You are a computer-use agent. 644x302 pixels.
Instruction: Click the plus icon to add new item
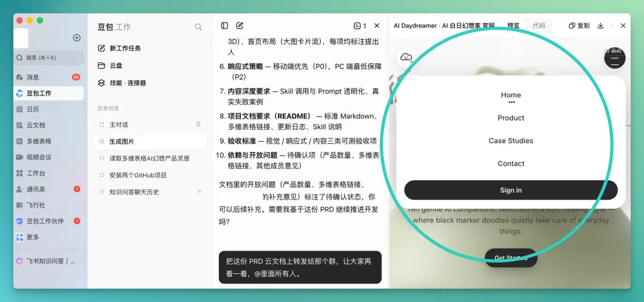[x=77, y=38]
